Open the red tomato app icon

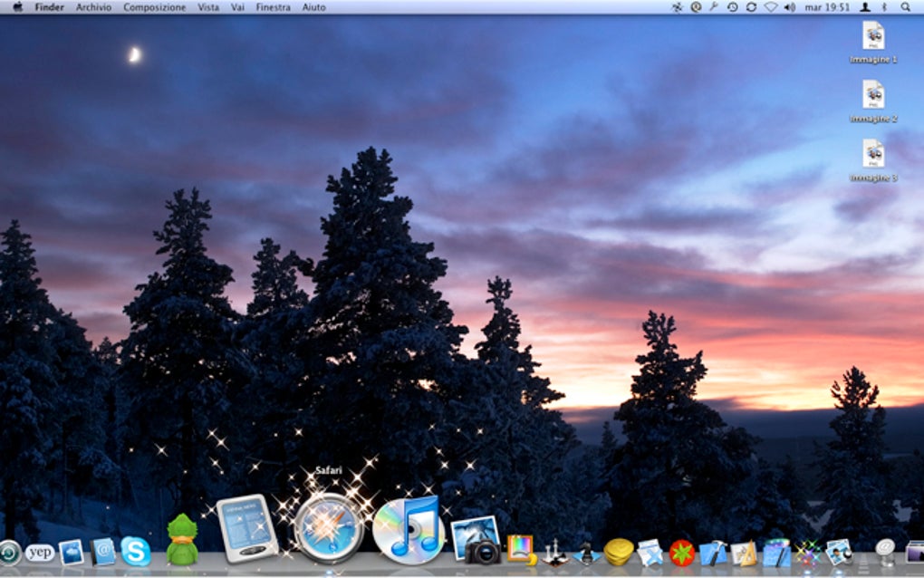(682, 554)
